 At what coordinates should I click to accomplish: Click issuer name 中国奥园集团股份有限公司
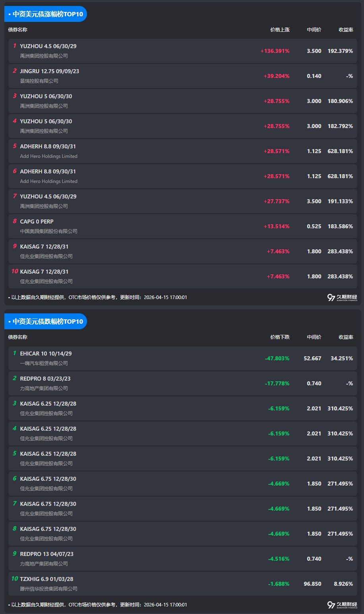pos(48,231)
